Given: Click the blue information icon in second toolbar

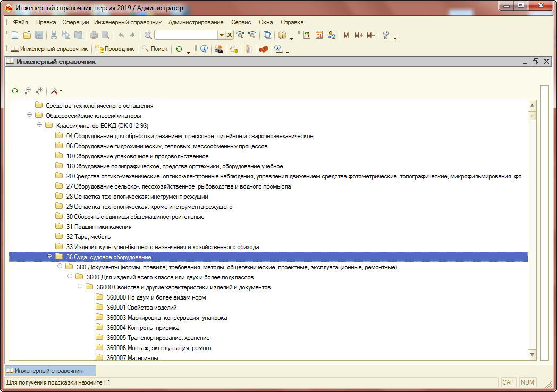Looking at the screenshot, I should pos(204,49).
